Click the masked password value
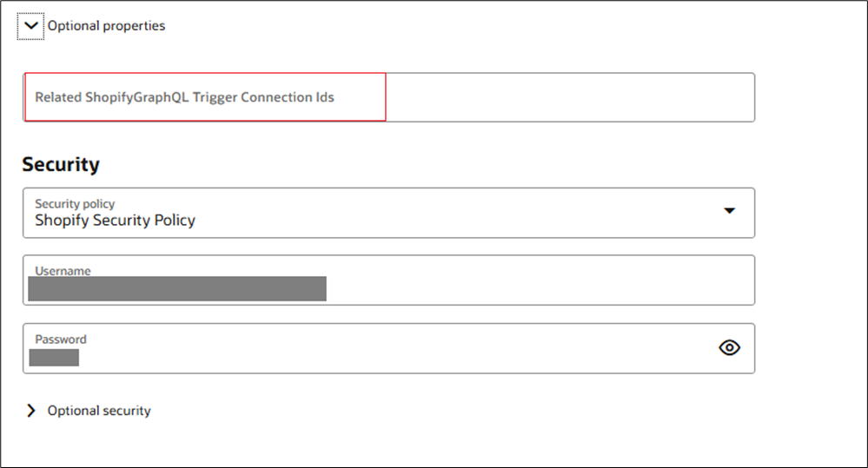868x468 pixels. tap(54, 357)
